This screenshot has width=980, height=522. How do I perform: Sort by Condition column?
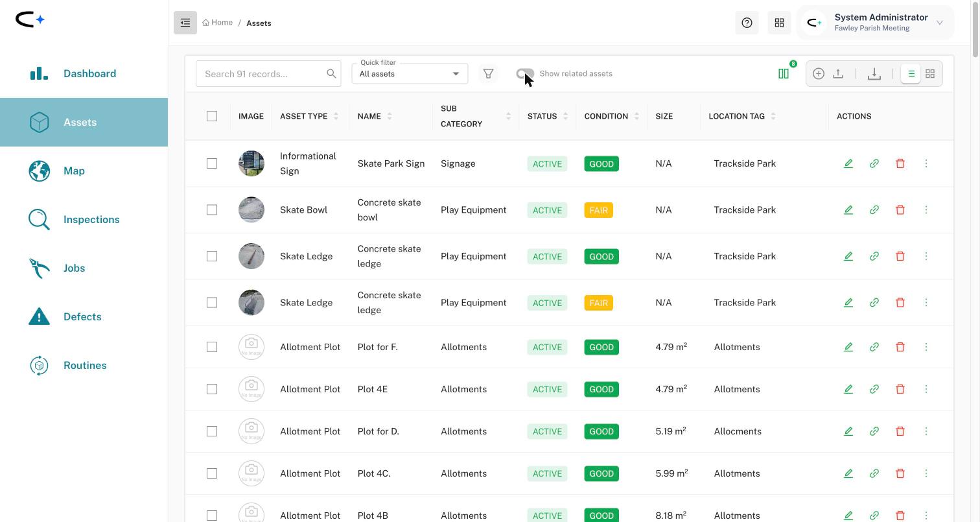636,116
